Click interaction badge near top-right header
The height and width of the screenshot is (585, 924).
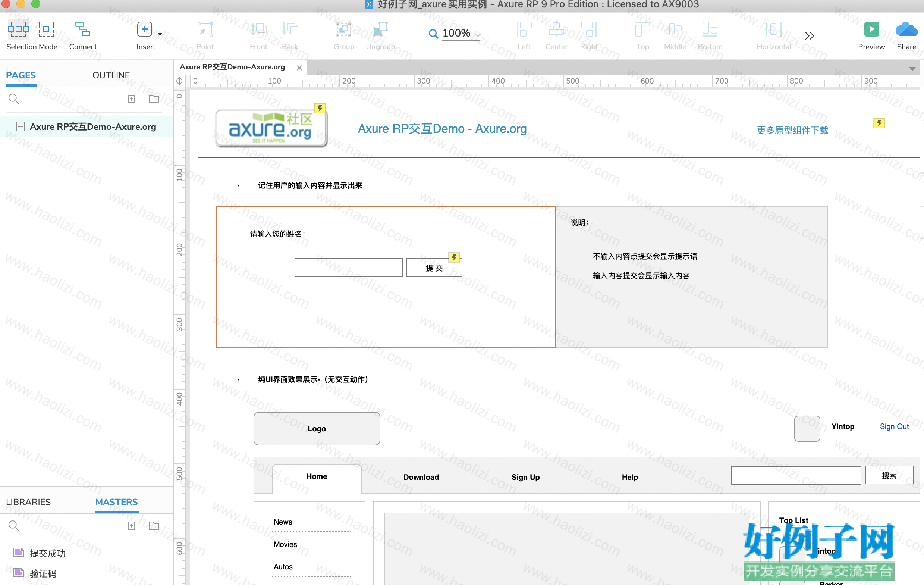[879, 123]
